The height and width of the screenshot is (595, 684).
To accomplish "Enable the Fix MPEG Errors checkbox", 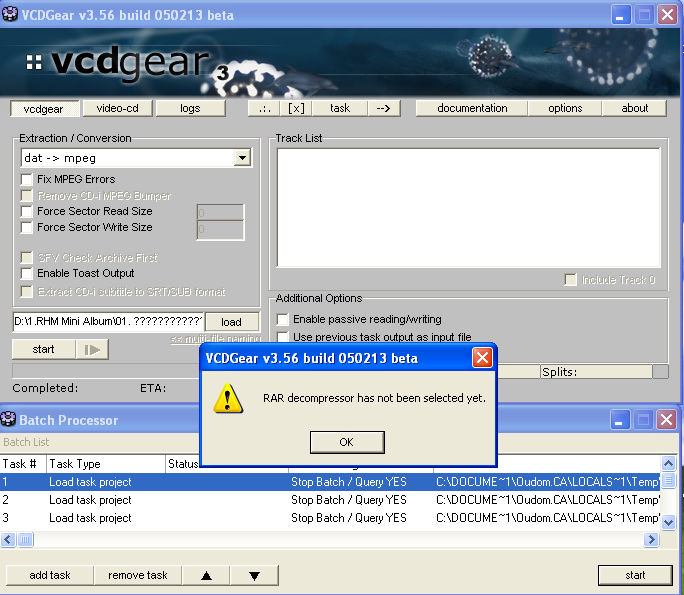I will (x=27, y=179).
